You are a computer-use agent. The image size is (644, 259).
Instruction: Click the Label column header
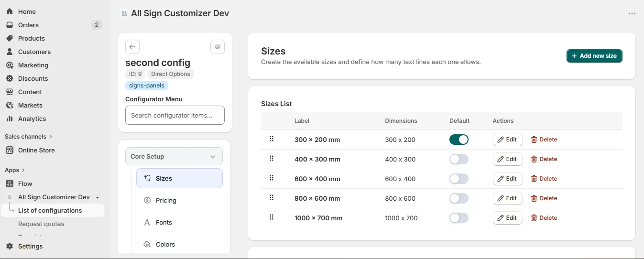302,121
